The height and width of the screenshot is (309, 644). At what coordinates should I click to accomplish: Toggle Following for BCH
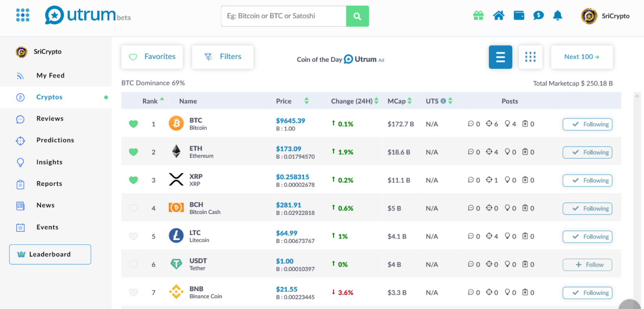click(x=587, y=209)
